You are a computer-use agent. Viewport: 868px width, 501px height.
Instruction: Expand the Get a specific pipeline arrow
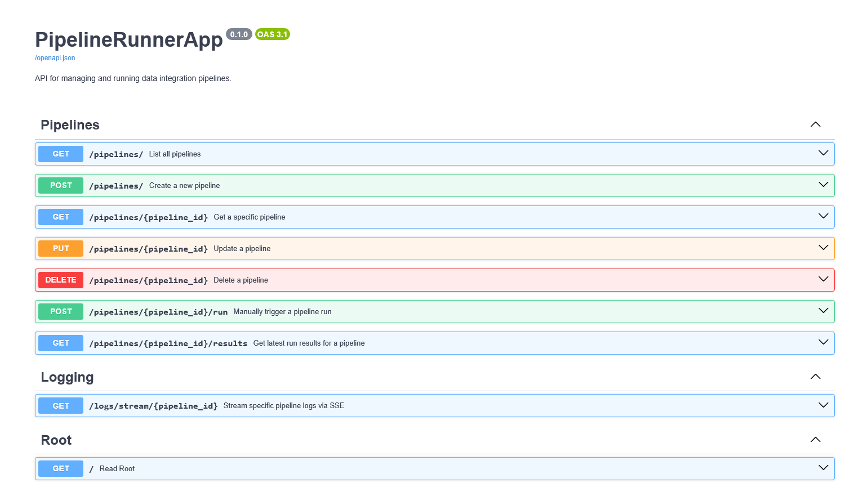pos(823,217)
